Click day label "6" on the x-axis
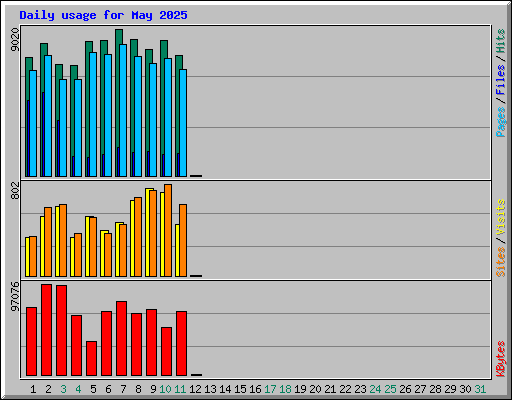512x400 pixels. pyautogui.click(x=108, y=389)
